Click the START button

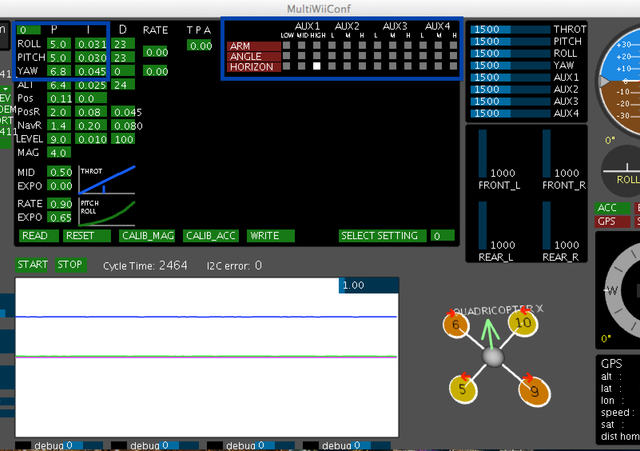[x=32, y=264]
